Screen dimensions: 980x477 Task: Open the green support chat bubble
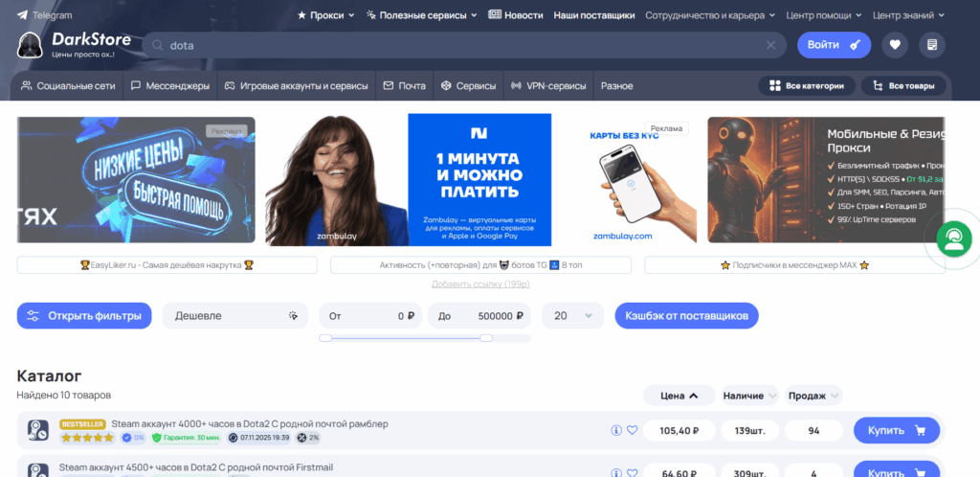pos(954,238)
